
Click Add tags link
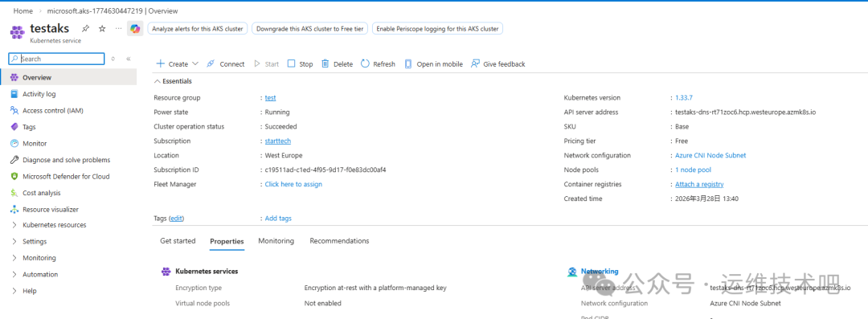278,219
